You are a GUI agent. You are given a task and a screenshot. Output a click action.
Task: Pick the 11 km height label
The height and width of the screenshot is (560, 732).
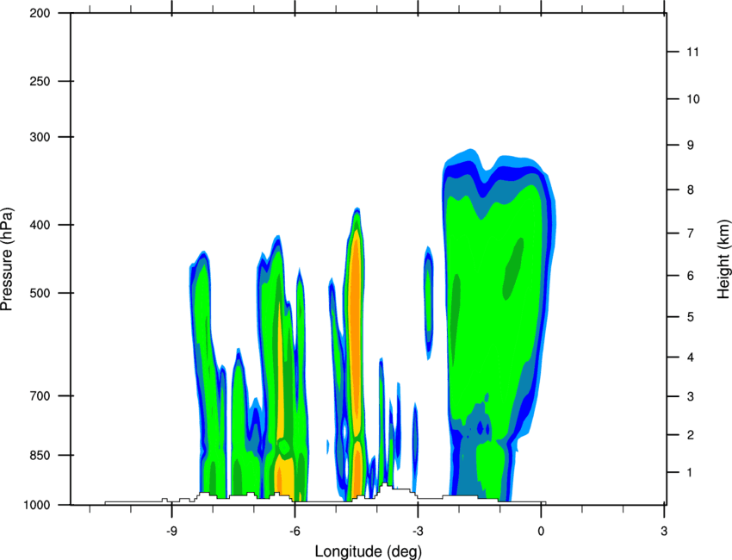click(x=692, y=52)
